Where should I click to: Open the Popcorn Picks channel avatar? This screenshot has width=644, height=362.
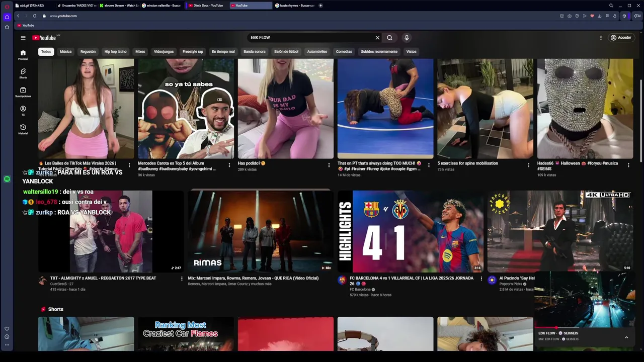(x=492, y=280)
